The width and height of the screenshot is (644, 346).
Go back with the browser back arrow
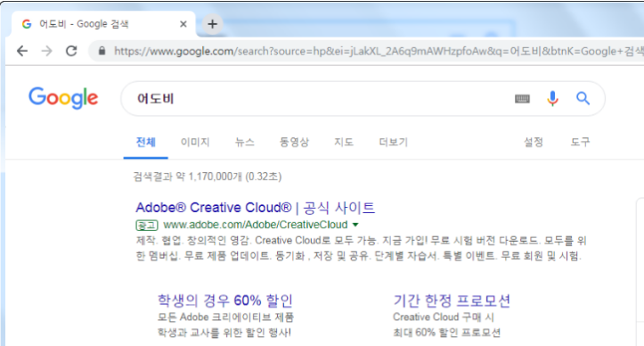pyautogui.click(x=22, y=51)
